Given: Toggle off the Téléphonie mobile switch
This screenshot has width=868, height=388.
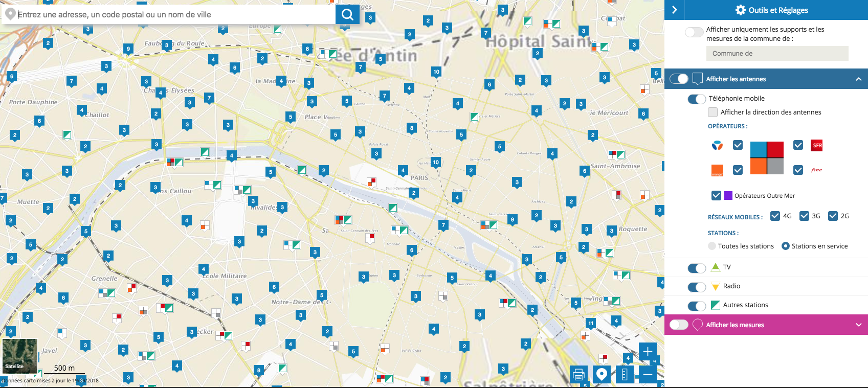Looking at the screenshot, I should (x=697, y=99).
